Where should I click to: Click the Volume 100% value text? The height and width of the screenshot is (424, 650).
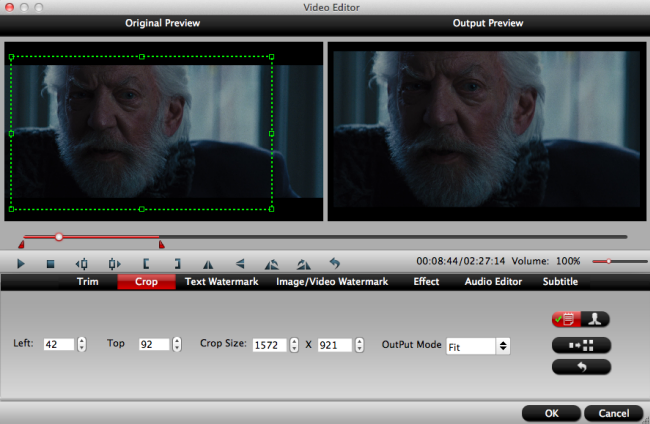(568, 261)
